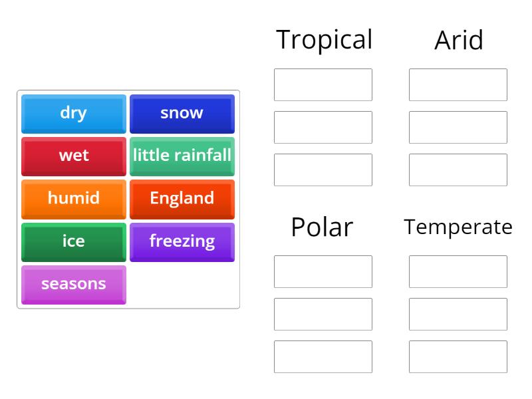The image size is (532, 399).
Task: Click the first empty slot under Tropical
Action: click(323, 84)
